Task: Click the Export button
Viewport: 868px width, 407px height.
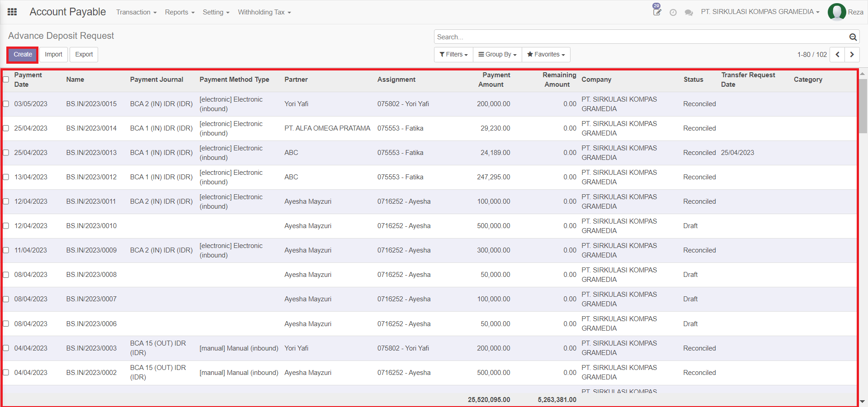Action: coord(84,55)
